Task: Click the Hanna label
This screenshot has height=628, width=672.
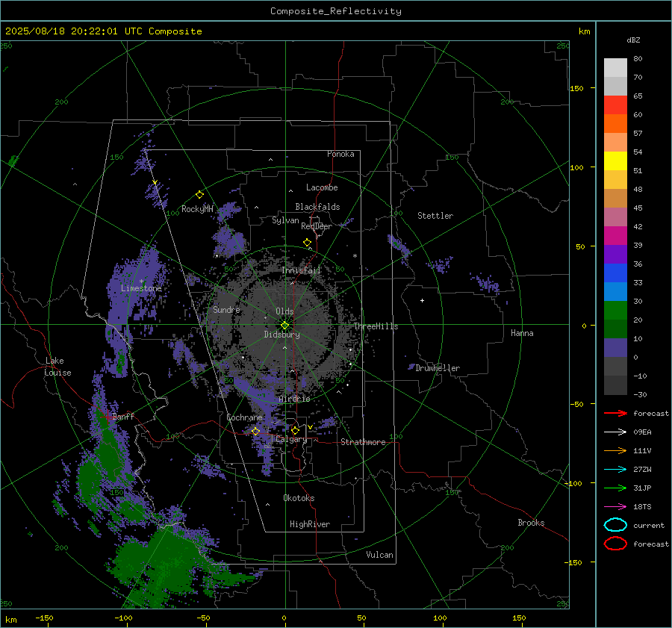Action: tap(522, 333)
